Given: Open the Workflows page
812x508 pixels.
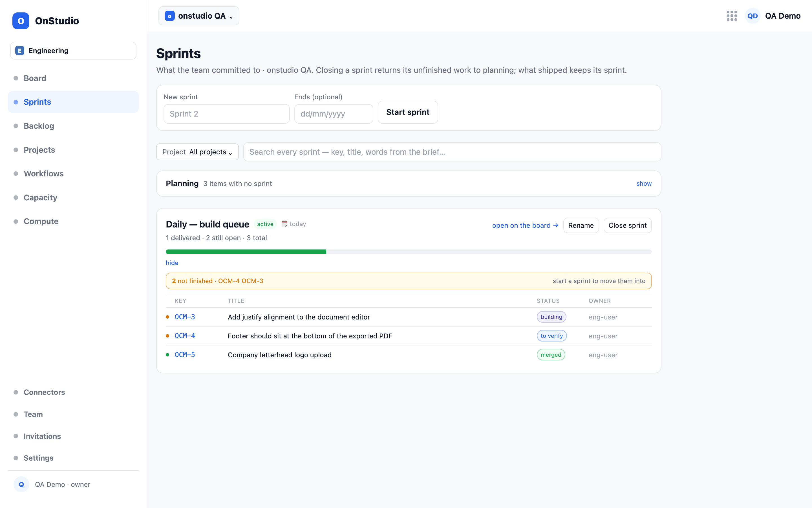Looking at the screenshot, I should point(73,174).
